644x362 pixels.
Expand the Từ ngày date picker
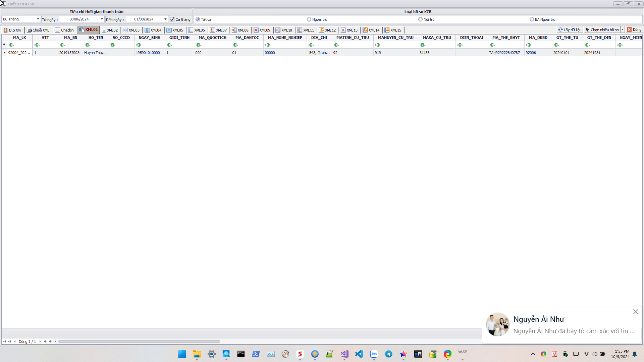[102, 19]
